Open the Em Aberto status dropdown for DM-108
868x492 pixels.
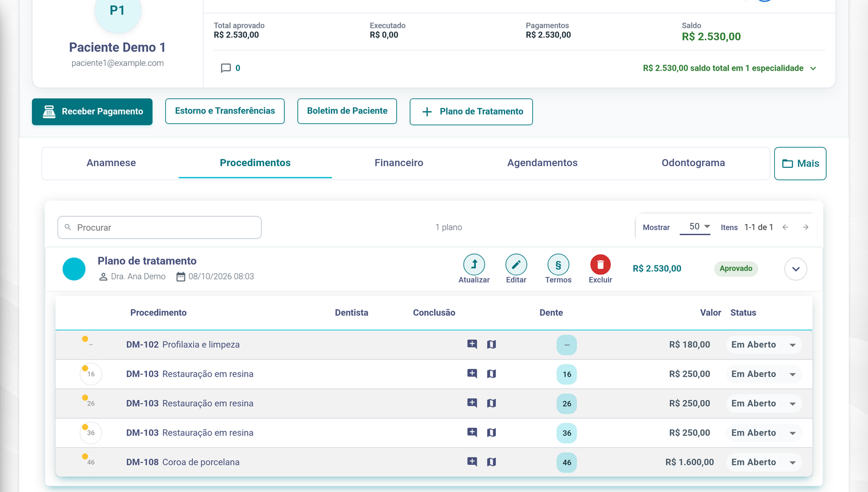point(764,462)
